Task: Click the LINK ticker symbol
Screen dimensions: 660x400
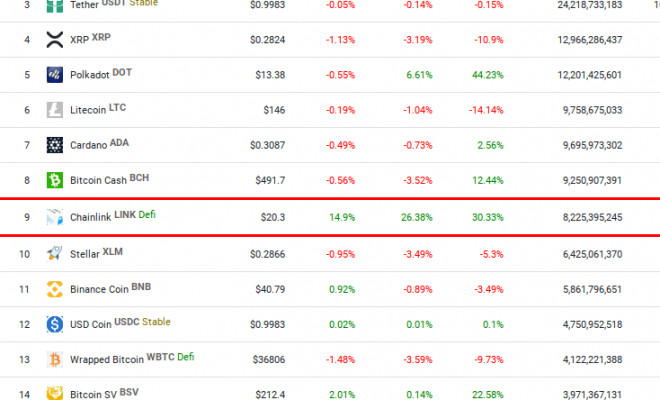Action: pos(125,215)
